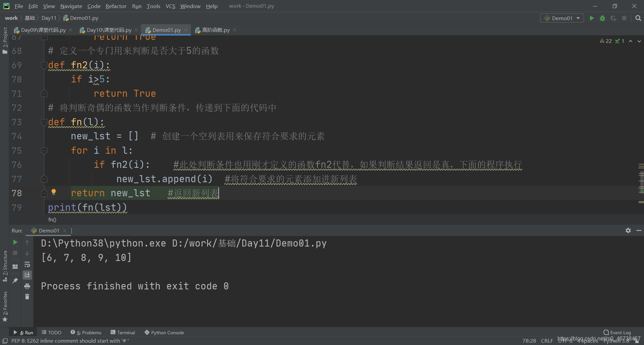
Task: Click fold end marker on line 78
Action: pos(44,193)
